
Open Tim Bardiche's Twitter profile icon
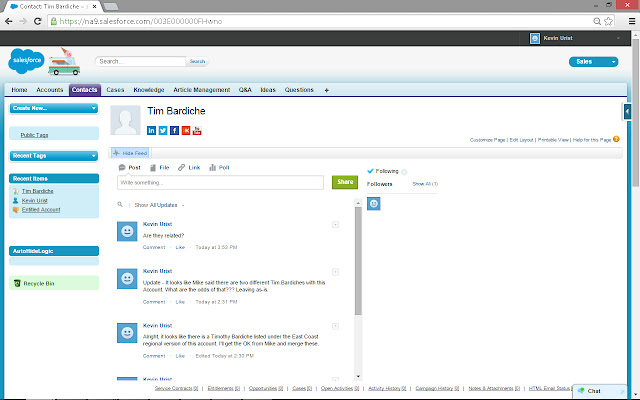coord(163,130)
